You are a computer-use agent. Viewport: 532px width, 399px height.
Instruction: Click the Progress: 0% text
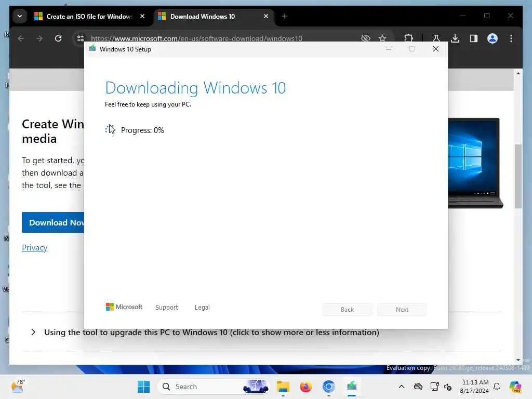pyautogui.click(x=142, y=130)
